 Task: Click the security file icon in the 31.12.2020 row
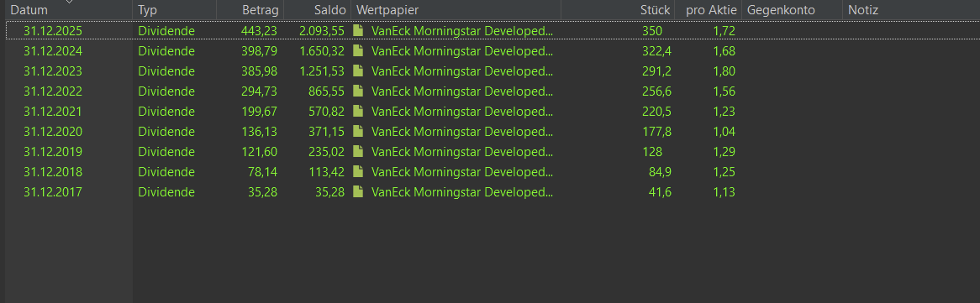[x=357, y=131]
